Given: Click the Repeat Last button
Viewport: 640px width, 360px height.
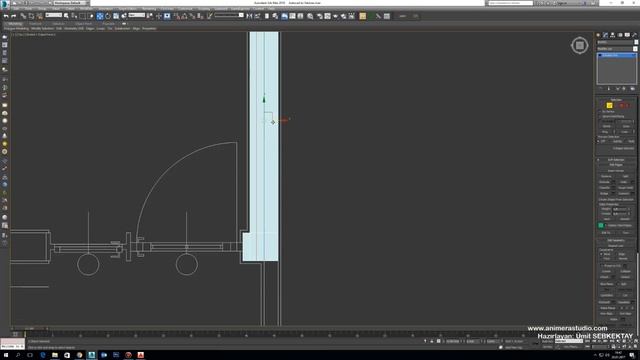Looking at the screenshot, I should click(616, 246).
